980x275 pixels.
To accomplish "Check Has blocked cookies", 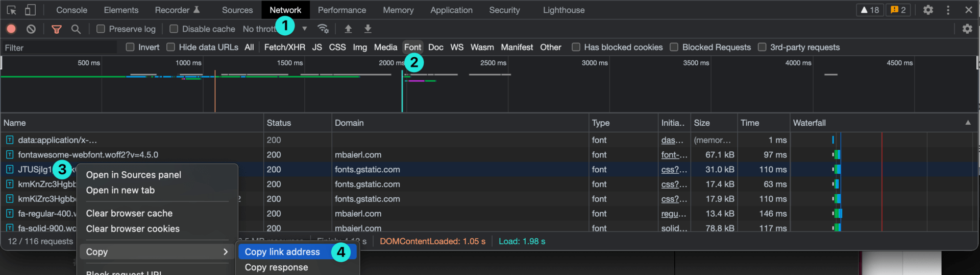I will tap(576, 47).
